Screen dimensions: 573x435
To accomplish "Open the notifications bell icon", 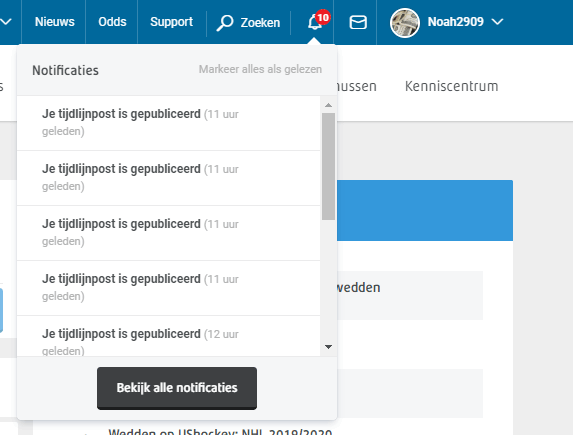I will point(314,23).
